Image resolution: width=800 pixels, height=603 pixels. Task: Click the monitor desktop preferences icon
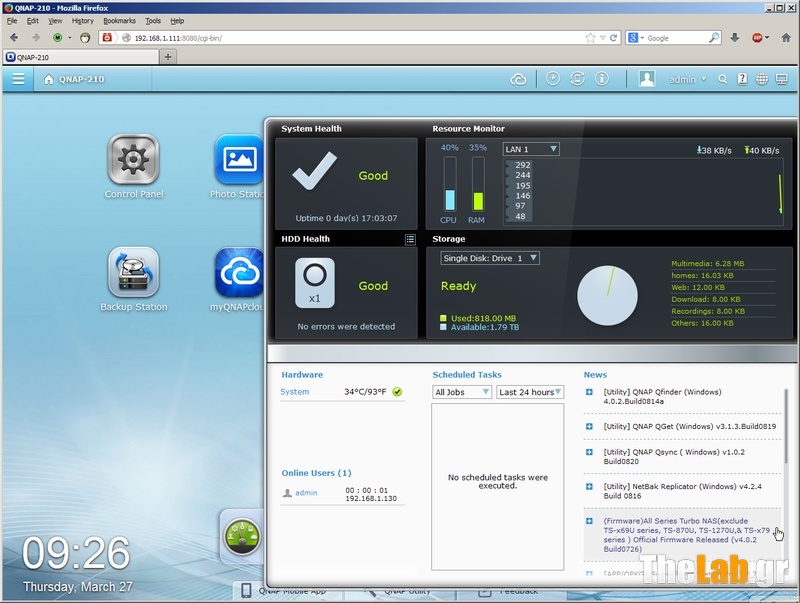(x=782, y=79)
